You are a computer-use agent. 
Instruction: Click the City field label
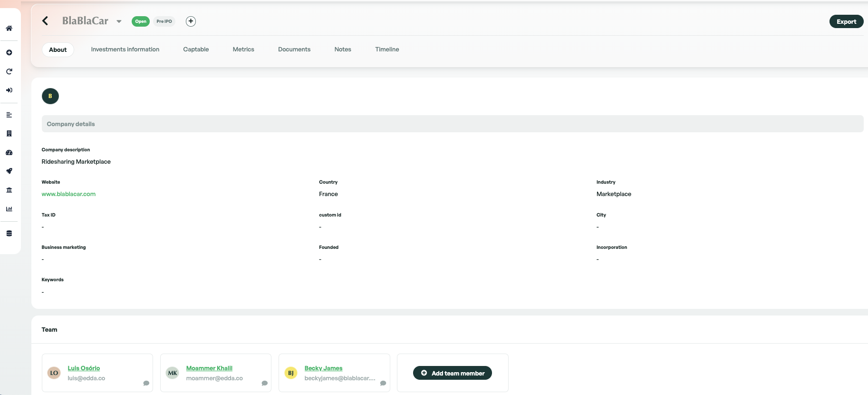[x=601, y=215]
